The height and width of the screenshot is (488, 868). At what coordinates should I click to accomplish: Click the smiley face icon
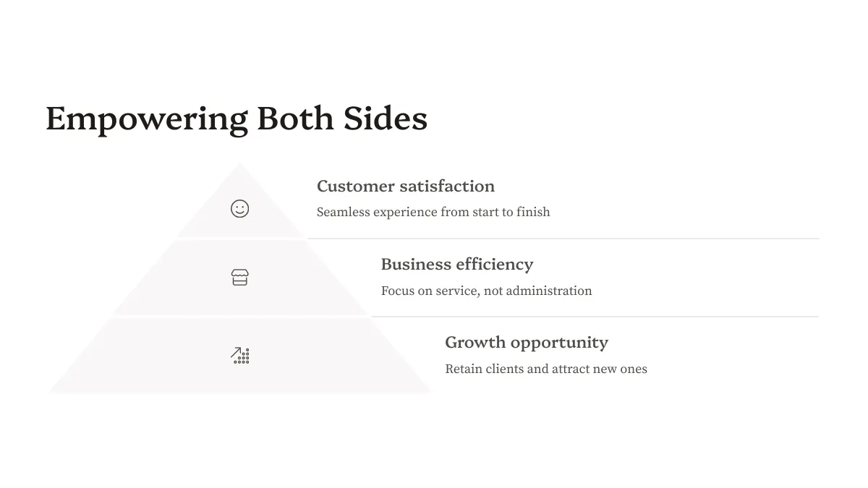(239, 209)
